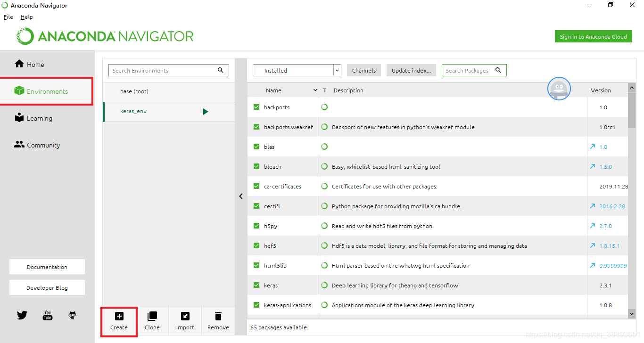644x343 pixels.
Task: Toggle the hdf5 package checkbox
Action: [x=256, y=245]
